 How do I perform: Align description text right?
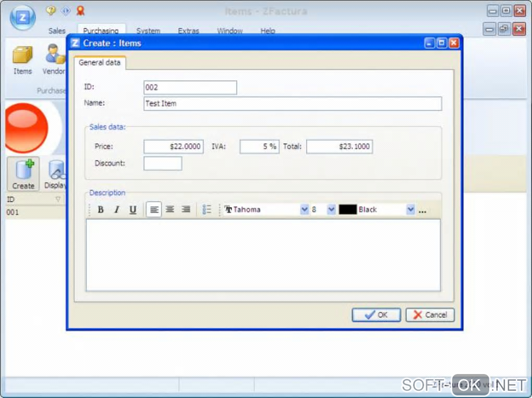(x=186, y=209)
